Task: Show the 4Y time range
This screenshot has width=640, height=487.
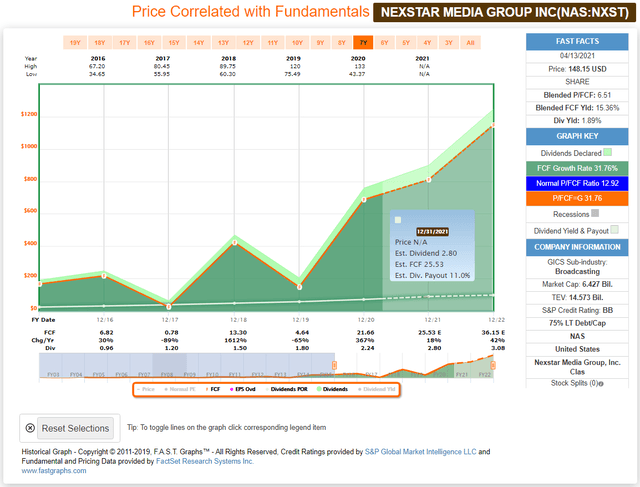Action: point(427,42)
